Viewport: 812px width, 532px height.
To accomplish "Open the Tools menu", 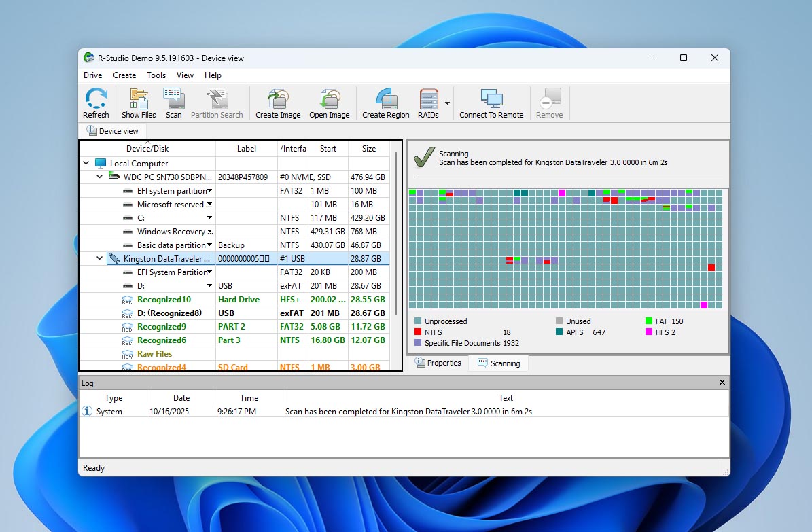I will click(x=156, y=75).
